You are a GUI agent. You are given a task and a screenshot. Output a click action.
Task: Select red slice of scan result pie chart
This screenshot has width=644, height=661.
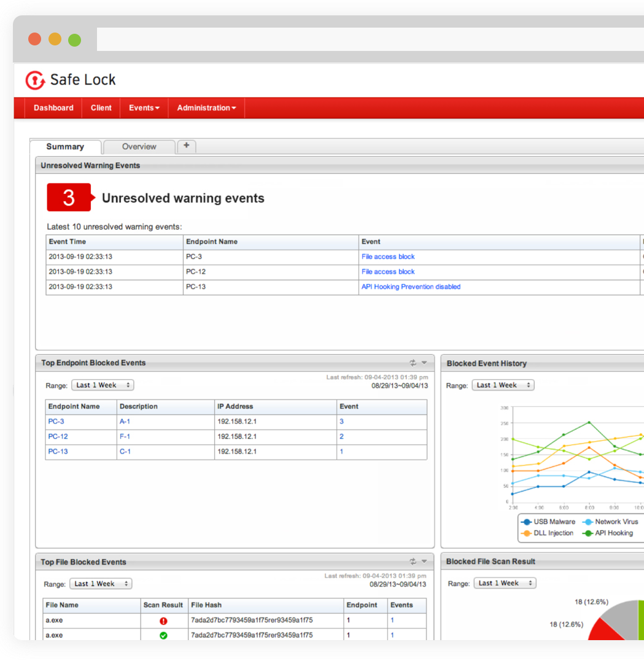pyautogui.click(x=603, y=631)
